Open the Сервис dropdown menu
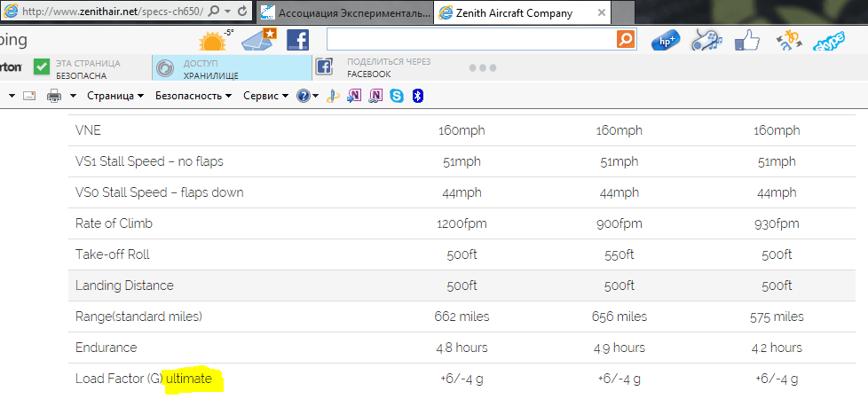868x399 pixels. click(265, 96)
